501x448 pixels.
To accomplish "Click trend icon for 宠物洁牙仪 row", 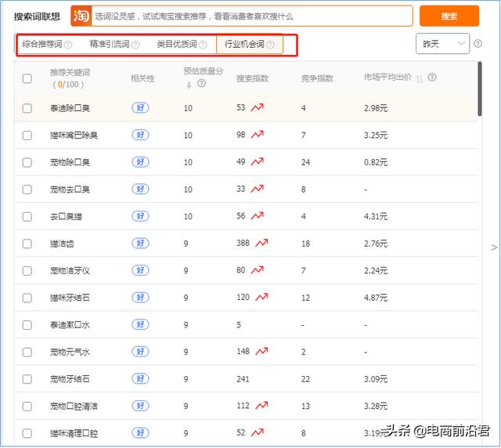I will click(258, 270).
